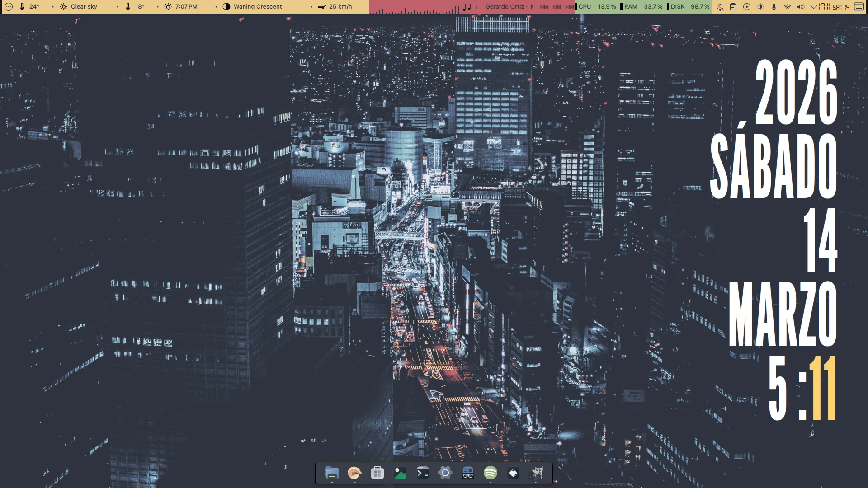Open the clipboard history indicator
This screenshot has width=868, height=488.
pos(733,7)
